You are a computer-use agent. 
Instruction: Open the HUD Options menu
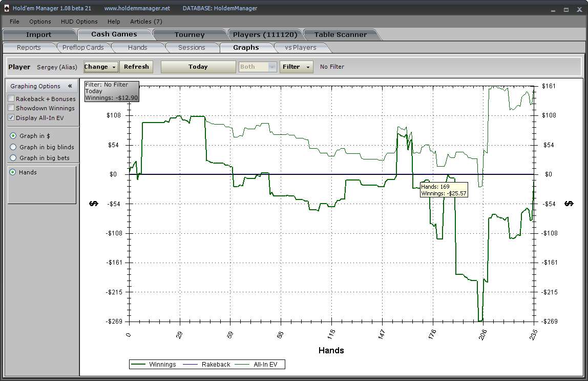click(79, 22)
